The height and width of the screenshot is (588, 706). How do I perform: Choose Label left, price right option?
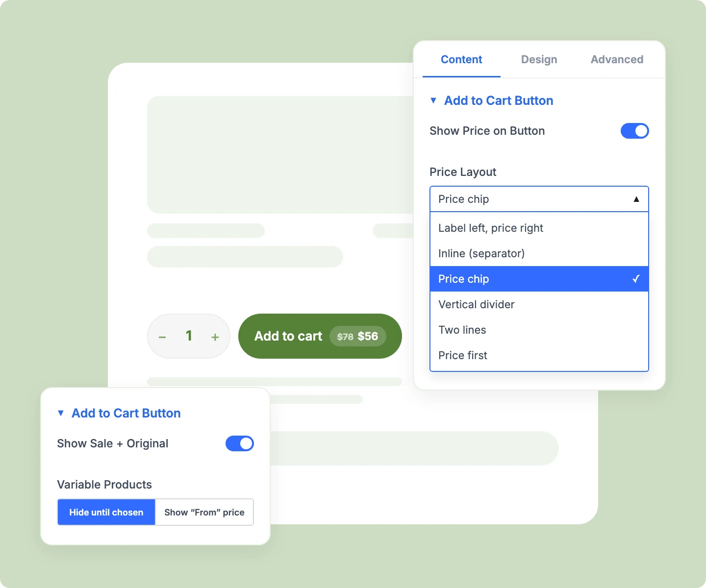tap(539, 228)
